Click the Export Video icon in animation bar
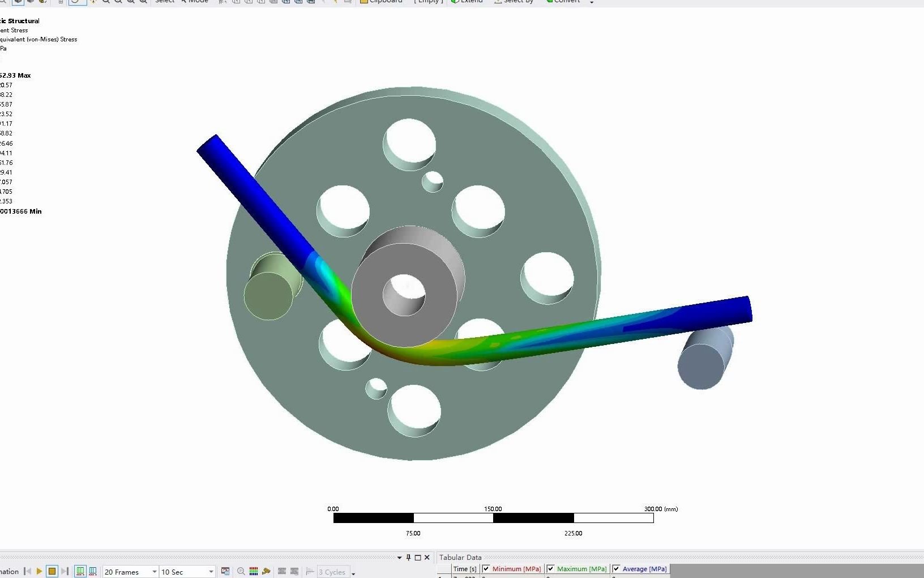 (x=225, y=572)
